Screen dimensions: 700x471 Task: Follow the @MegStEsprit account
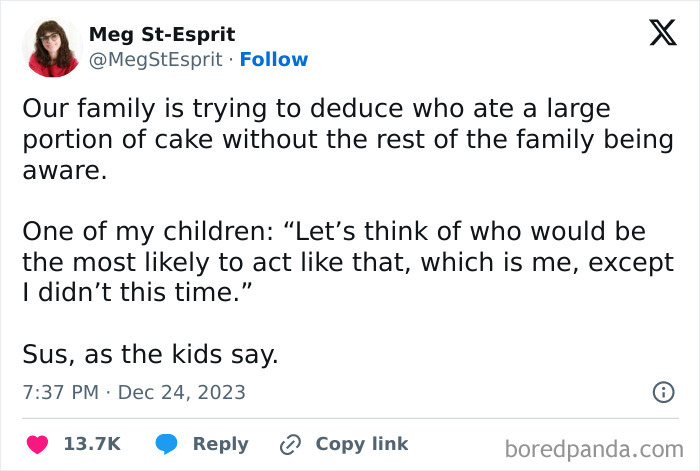pos(274,59)
